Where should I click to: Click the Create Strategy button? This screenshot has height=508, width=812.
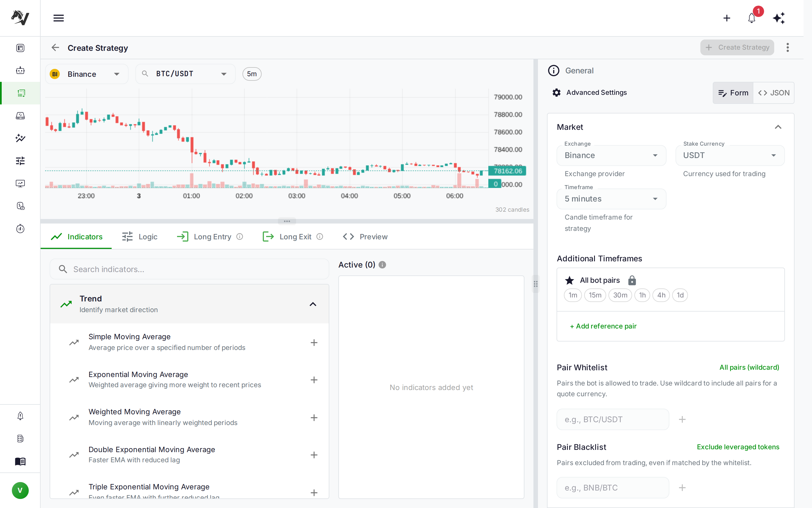(x=737, y=47)
